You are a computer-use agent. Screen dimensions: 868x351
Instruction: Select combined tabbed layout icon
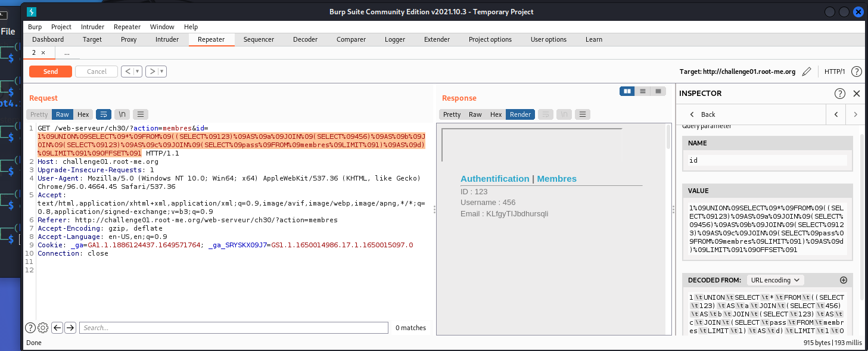point(658,91)
